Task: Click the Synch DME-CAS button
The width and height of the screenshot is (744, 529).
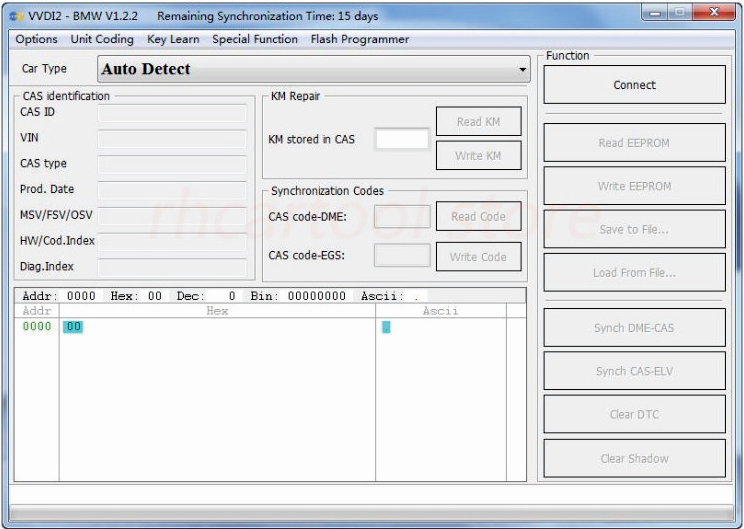Action: pyautogui.click(x=634, y=328)
